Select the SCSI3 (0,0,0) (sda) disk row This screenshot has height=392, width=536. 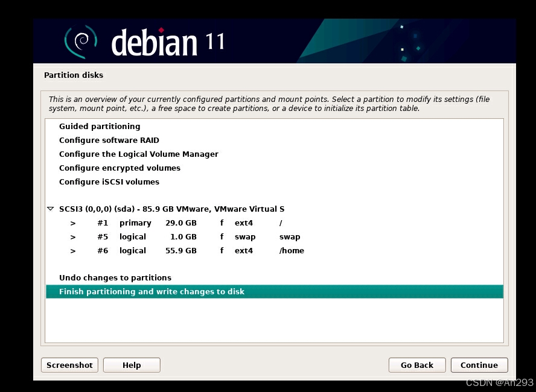pos(275,209)
